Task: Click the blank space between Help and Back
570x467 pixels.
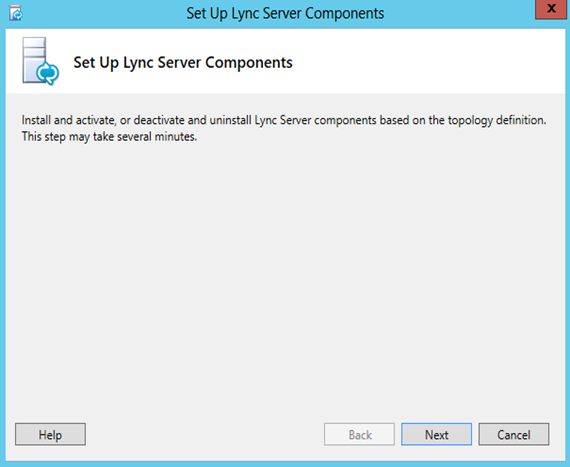Action: point(205,434)
